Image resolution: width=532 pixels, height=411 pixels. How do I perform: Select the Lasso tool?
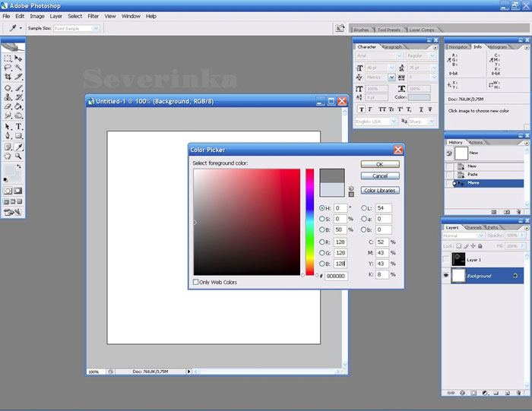pyautogui.click(x=8, y=68)
